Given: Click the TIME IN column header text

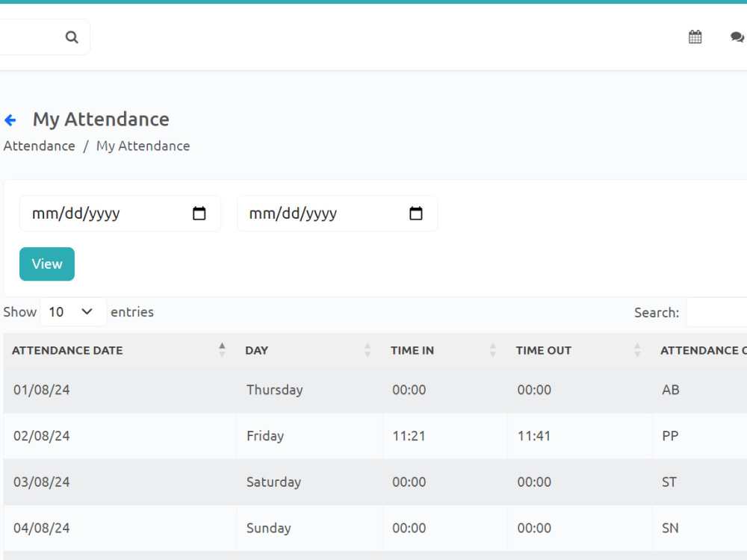Looking at the screenshot, I should click(x=412, y=350).
